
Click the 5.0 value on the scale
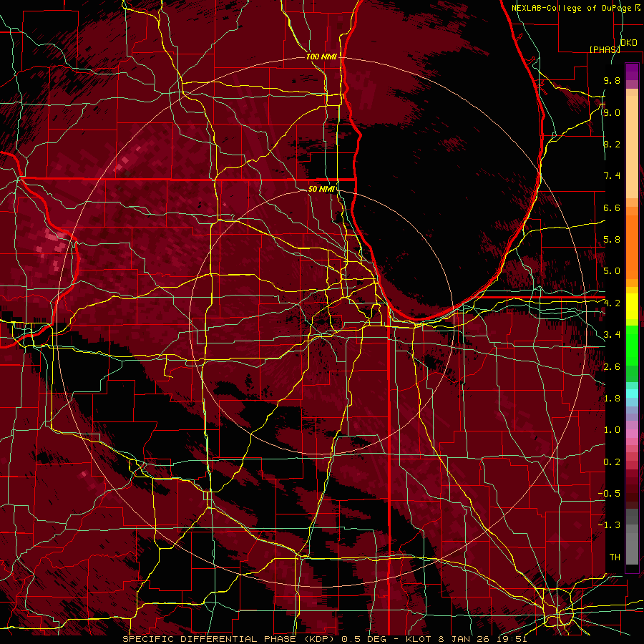click(x=612, y=271)
